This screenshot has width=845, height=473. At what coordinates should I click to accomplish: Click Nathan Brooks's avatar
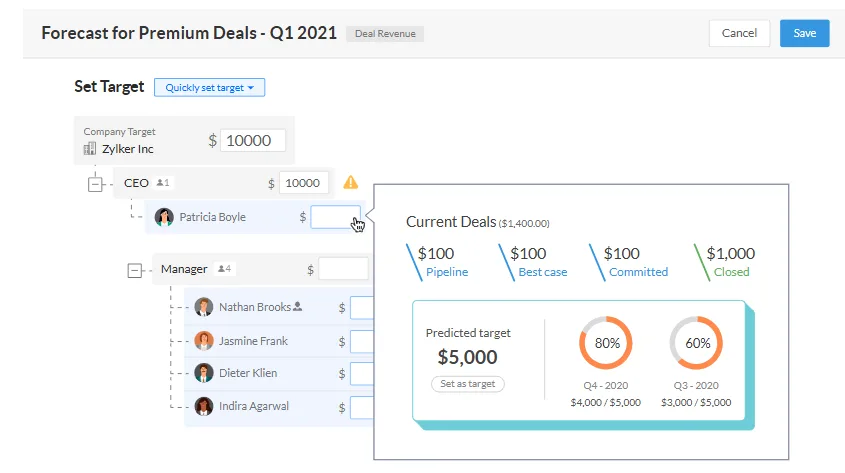pos(204,308)
